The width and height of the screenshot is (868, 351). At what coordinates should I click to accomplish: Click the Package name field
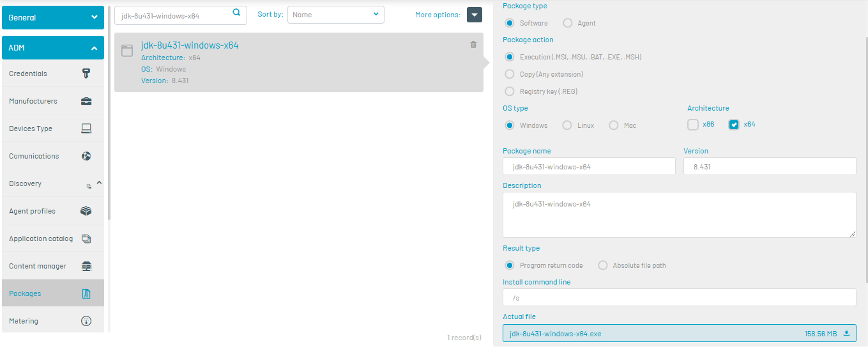[589, 166]
